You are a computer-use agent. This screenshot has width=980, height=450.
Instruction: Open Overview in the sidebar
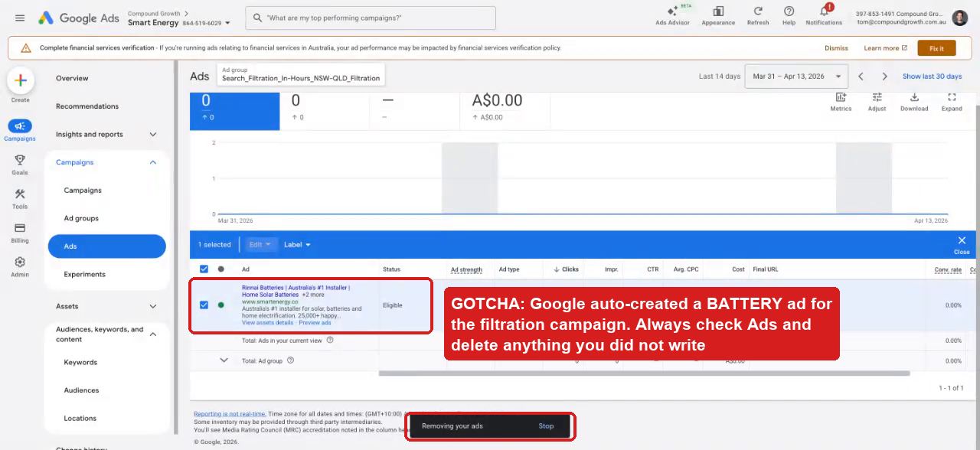tap(72, 78)
